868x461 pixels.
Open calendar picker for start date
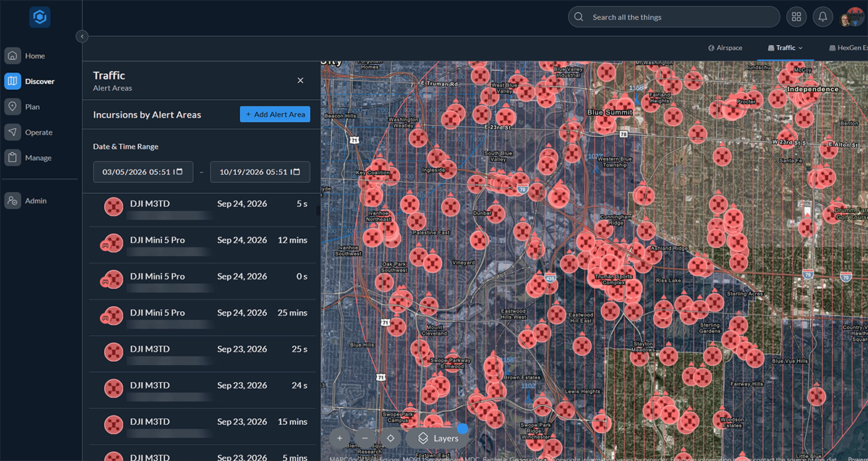coord(180,172)
